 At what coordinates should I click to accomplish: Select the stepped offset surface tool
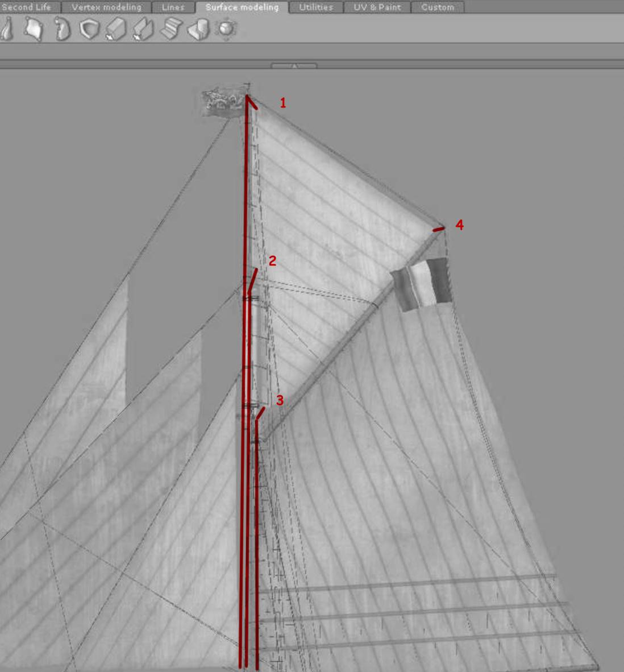point(171,29)
